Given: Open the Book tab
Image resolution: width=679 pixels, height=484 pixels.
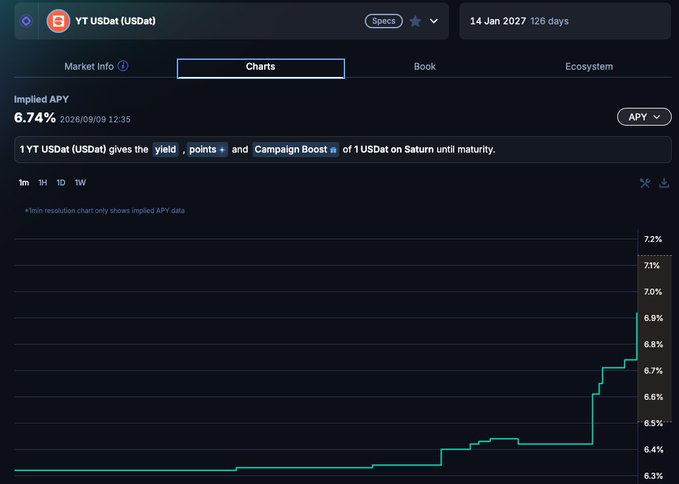Looking at the screenshot, I should (x=425, y=67).
